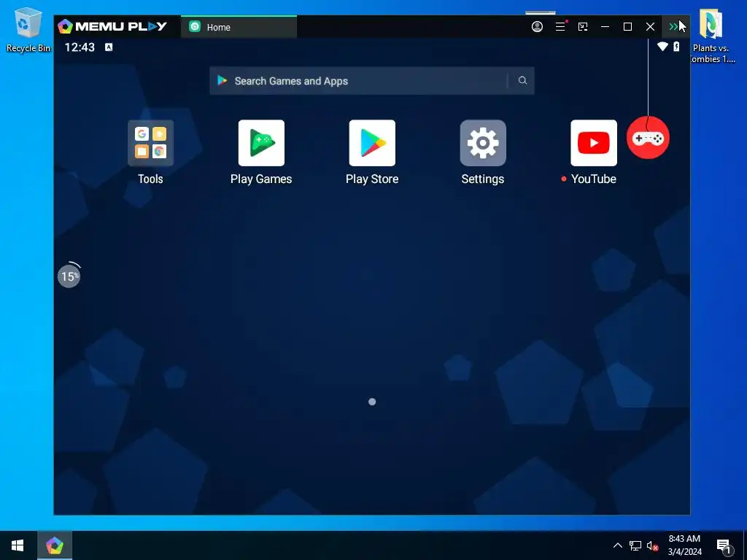Select the Home tab
The image size is (747, 560).
[239, 27]
